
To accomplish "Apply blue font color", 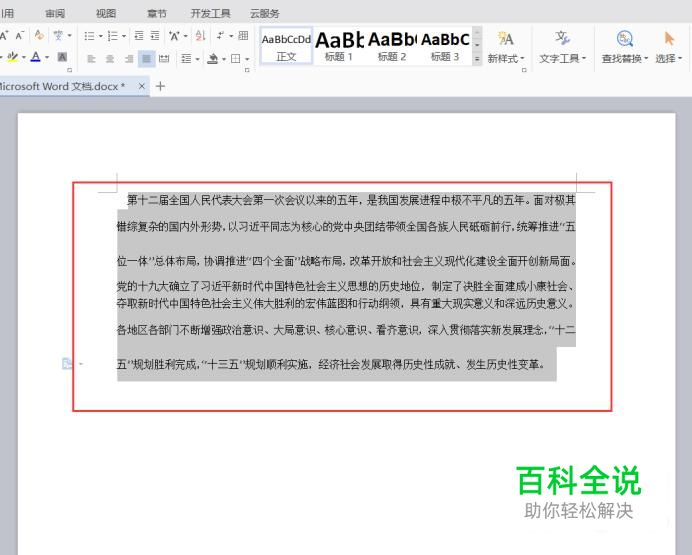I will (x=36, y=57).
